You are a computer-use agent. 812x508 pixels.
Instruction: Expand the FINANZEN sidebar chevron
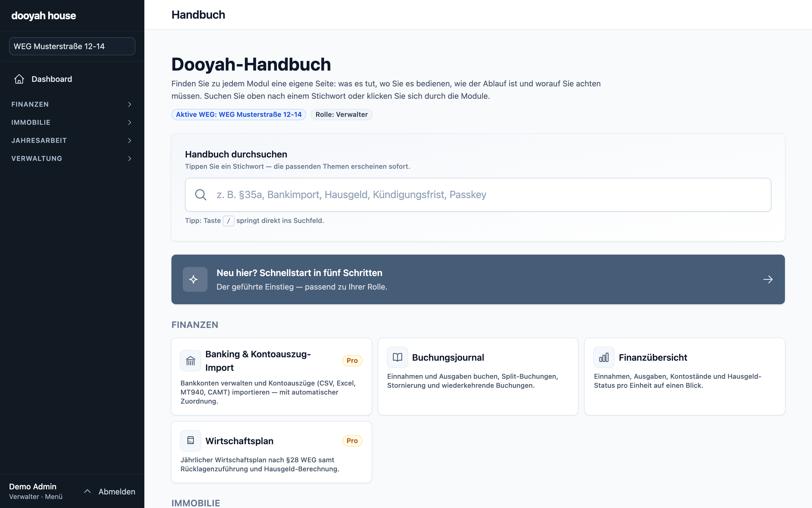coord(129,104)
